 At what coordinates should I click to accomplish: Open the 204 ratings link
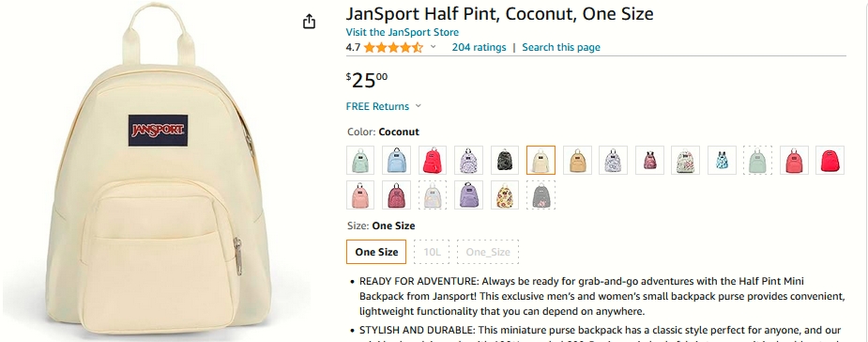[x=479, y=47]
